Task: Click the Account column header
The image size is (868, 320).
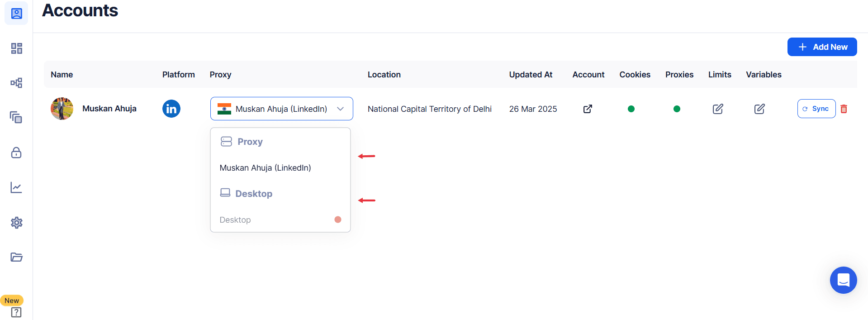Action: [x=588, y=75]
